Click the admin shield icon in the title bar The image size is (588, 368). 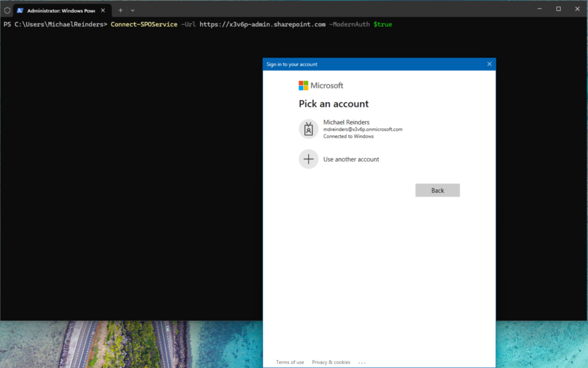pyautogui.click(x=6, y=10)
